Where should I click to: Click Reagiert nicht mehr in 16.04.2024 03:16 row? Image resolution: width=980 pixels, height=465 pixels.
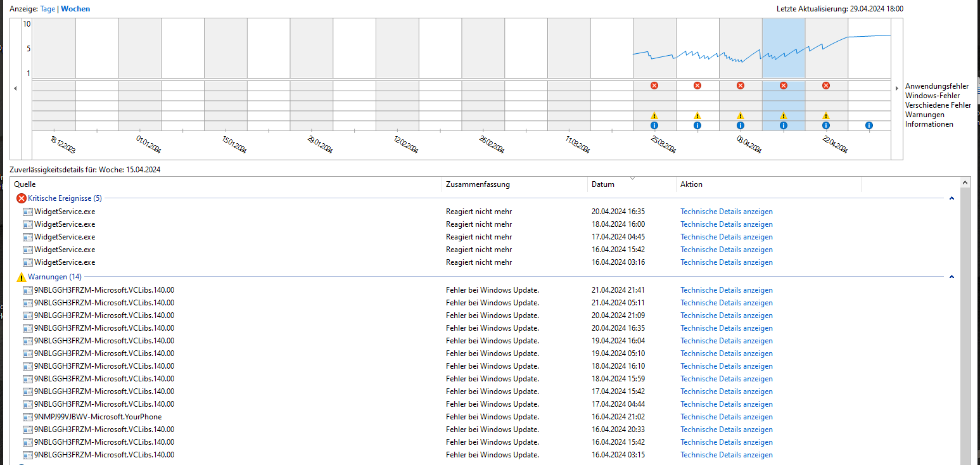coord(479,262)
